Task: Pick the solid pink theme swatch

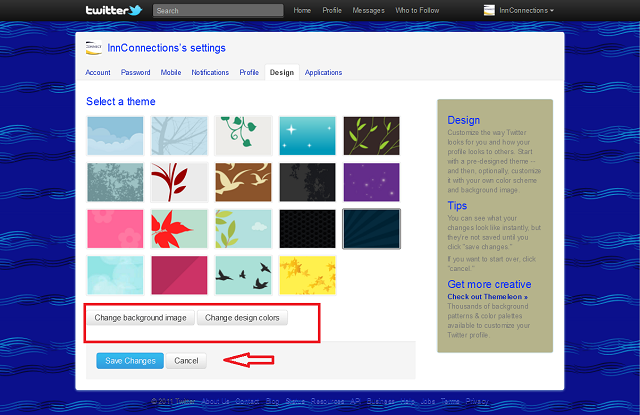Action: point(115,228)
